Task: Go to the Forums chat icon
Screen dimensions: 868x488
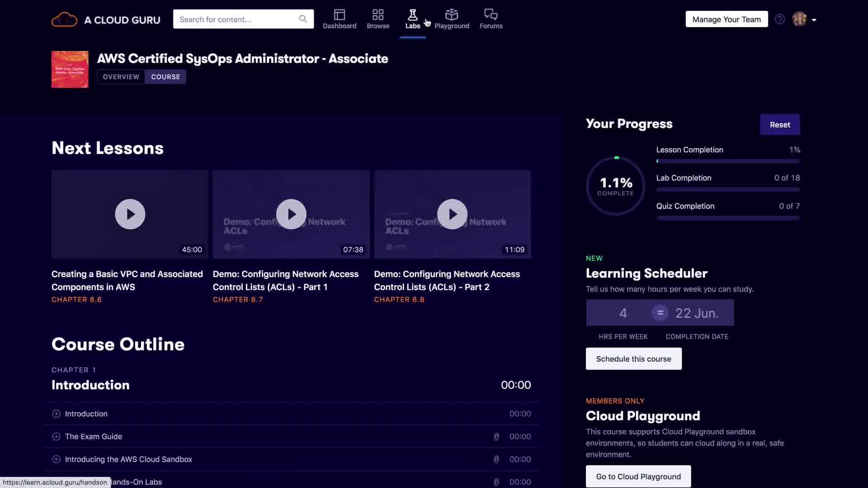Action: point(491,15)
